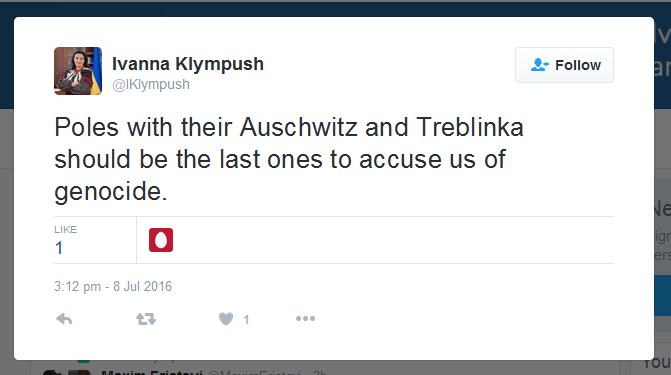
Task: Click the LIKE label text
Action: coord(65,229)
